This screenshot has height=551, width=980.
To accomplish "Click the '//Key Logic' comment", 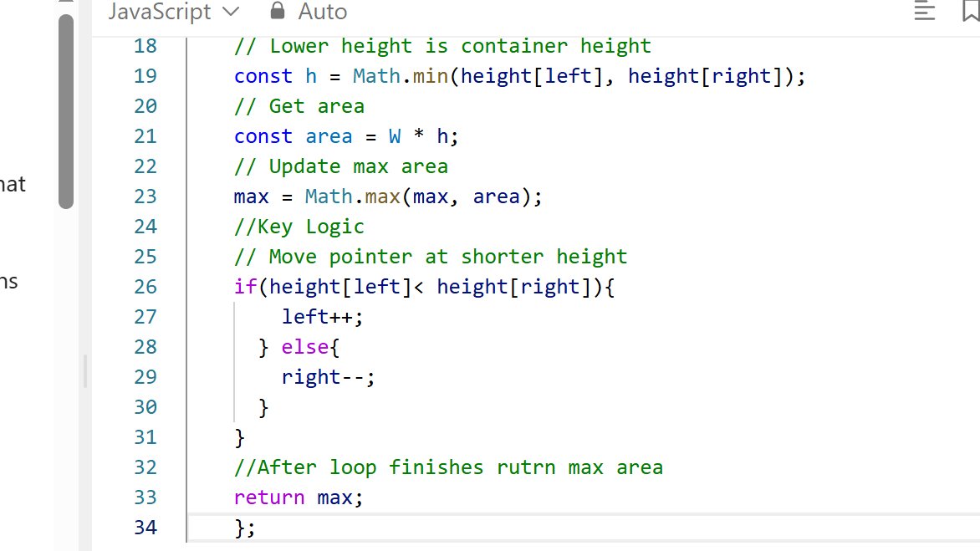I will pos(299,227).
